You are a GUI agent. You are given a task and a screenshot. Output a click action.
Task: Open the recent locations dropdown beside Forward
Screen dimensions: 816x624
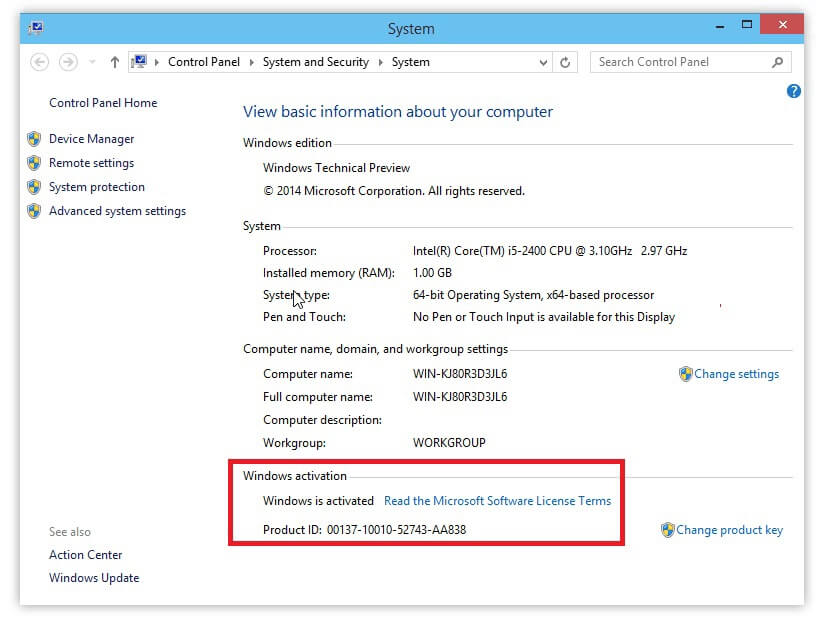(x=90, y=62)
